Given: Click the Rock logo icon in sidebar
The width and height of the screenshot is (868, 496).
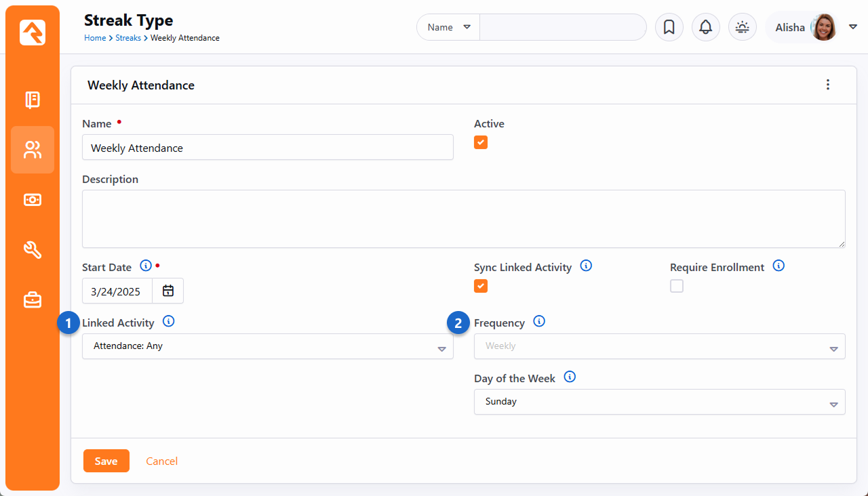Looking at the screenshot, I should point(33,33).
